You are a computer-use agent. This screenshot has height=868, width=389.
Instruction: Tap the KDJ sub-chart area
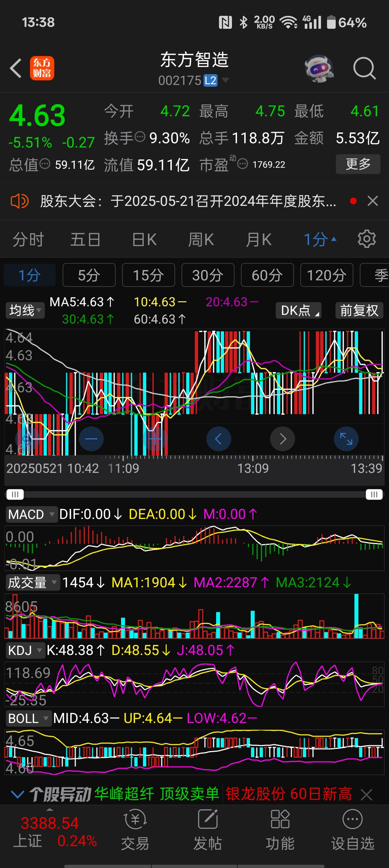(x=194, y=684)
